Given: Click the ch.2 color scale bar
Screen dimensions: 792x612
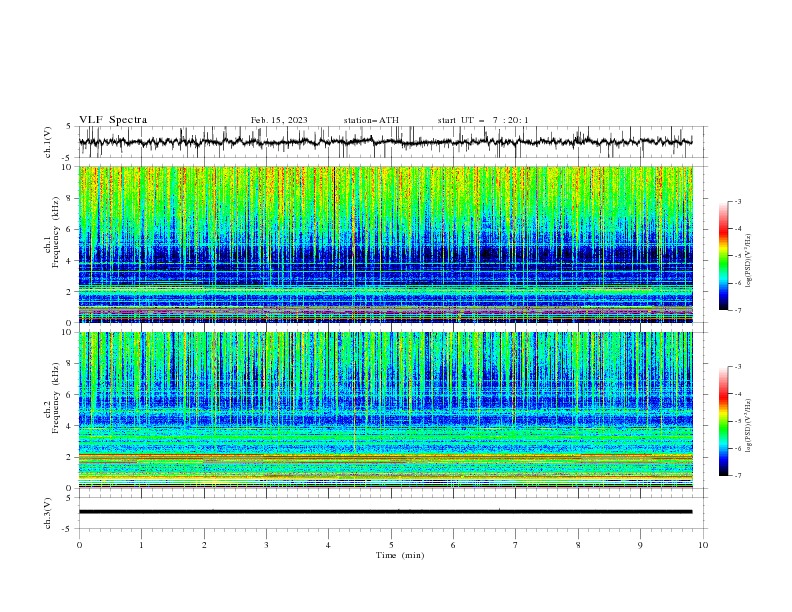Looking at the screenshot, I should (723, 421).
